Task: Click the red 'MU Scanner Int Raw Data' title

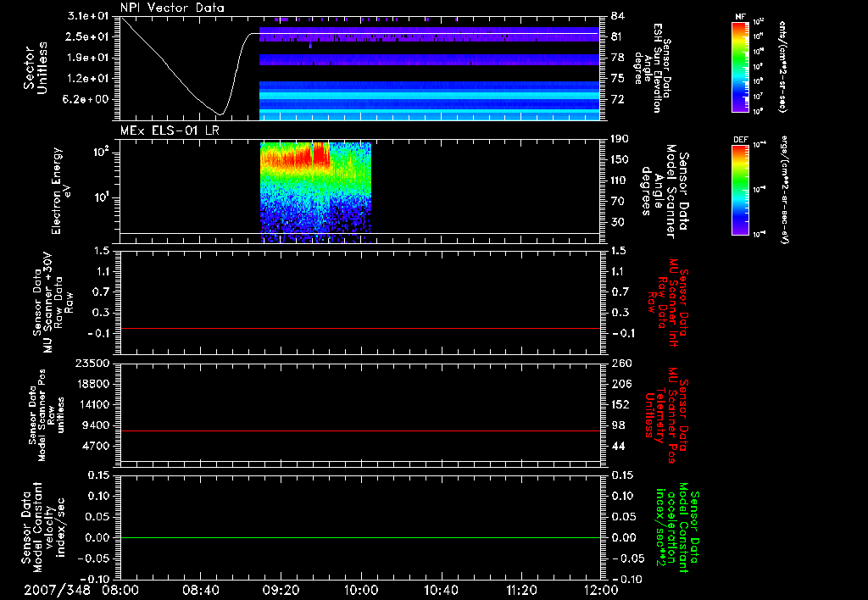Action: pyautogui.click(x=666, y=303)
